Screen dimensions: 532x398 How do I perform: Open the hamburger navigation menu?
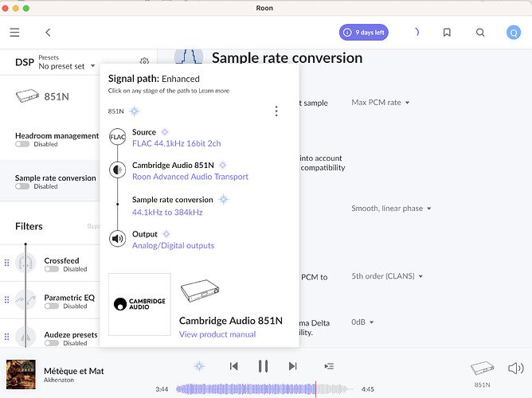pos(14,33)
